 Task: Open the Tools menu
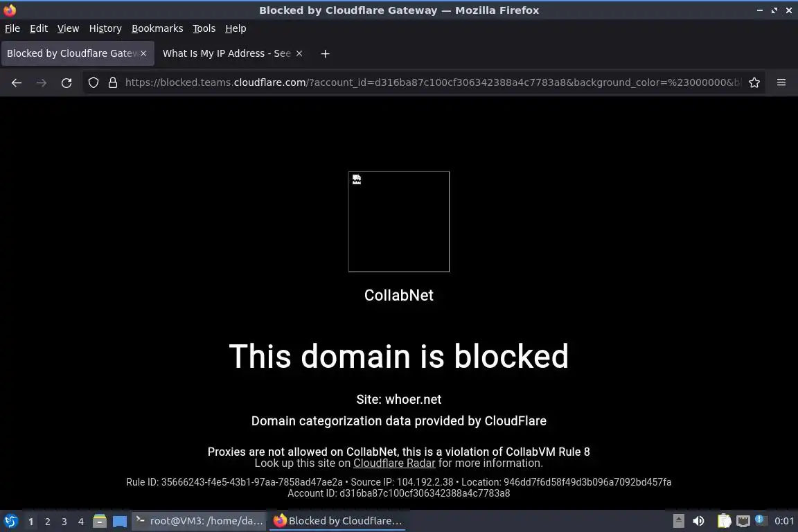click(x=204, y=28)
